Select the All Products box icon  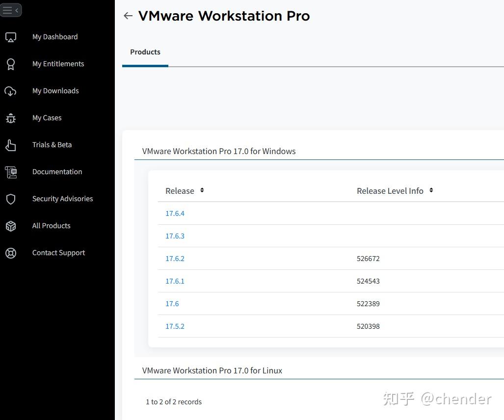coord(11,226)
